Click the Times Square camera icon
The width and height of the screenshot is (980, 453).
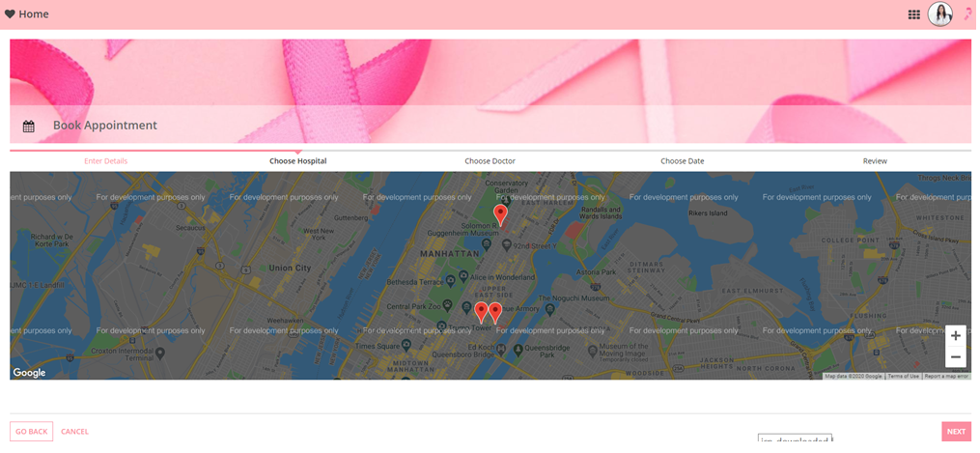click(406, 344)
